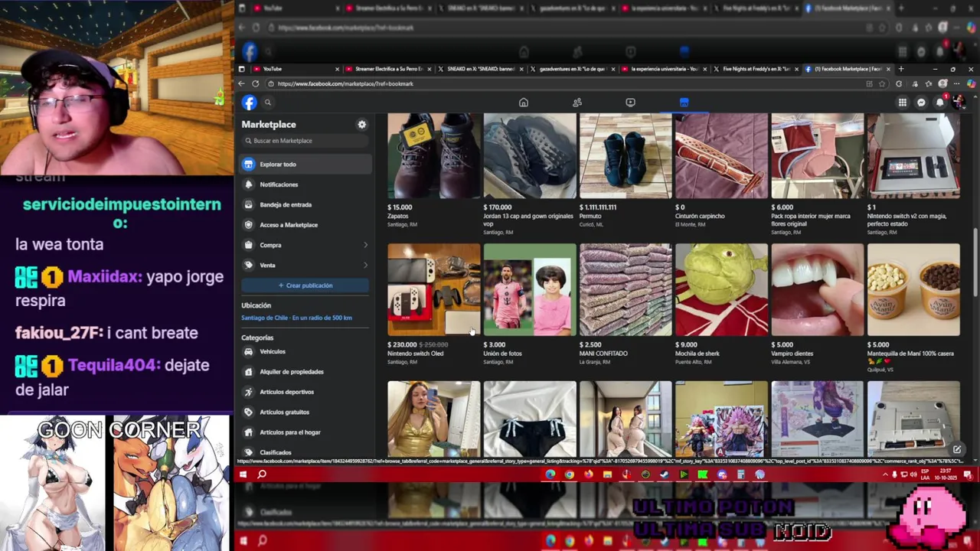980x551 pixels.
Task: Click the Facebook logo icon
Action: [x=250, y=103]
